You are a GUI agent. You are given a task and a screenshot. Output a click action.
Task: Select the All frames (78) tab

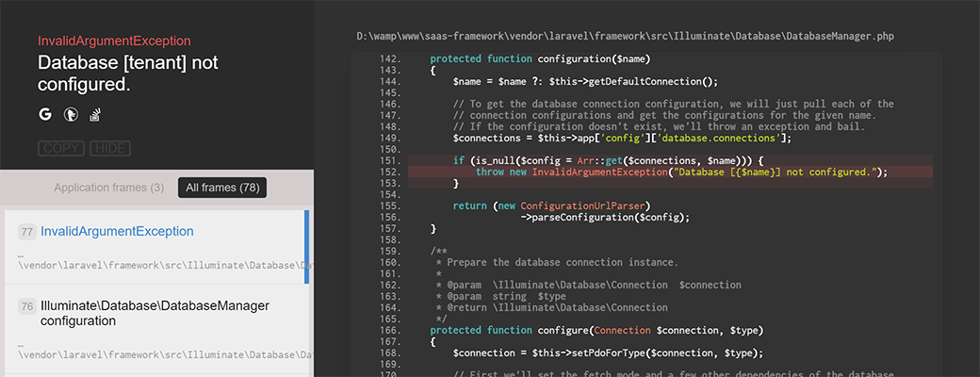click(222, 188)
